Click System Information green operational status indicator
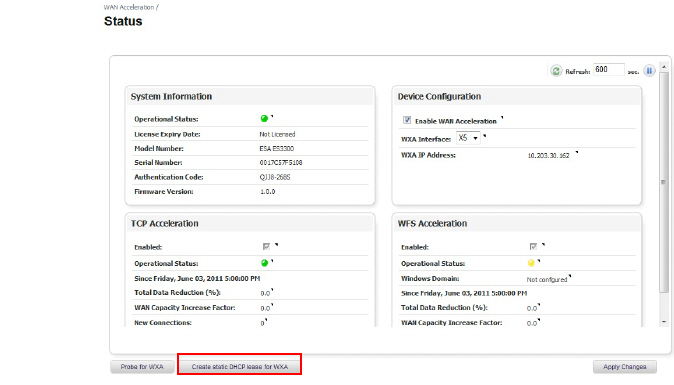The height and width of the screenshot is (385, 674). pos(264,119)
